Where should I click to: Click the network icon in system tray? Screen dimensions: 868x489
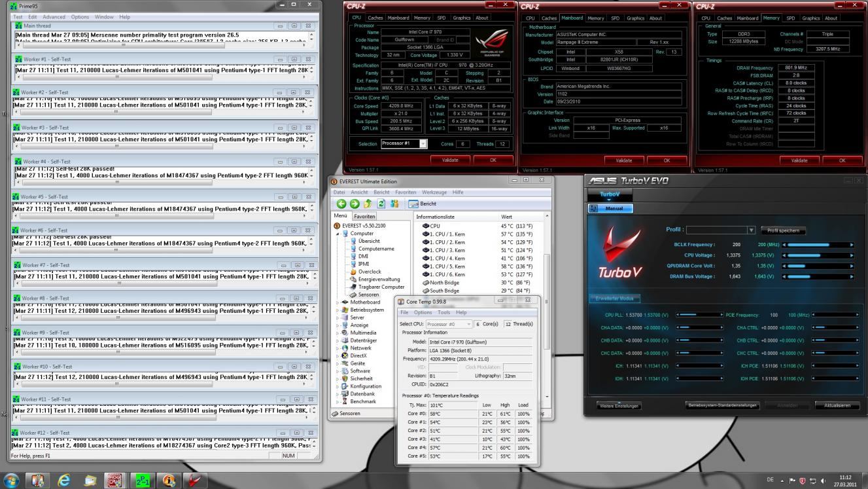pos(812,480)
